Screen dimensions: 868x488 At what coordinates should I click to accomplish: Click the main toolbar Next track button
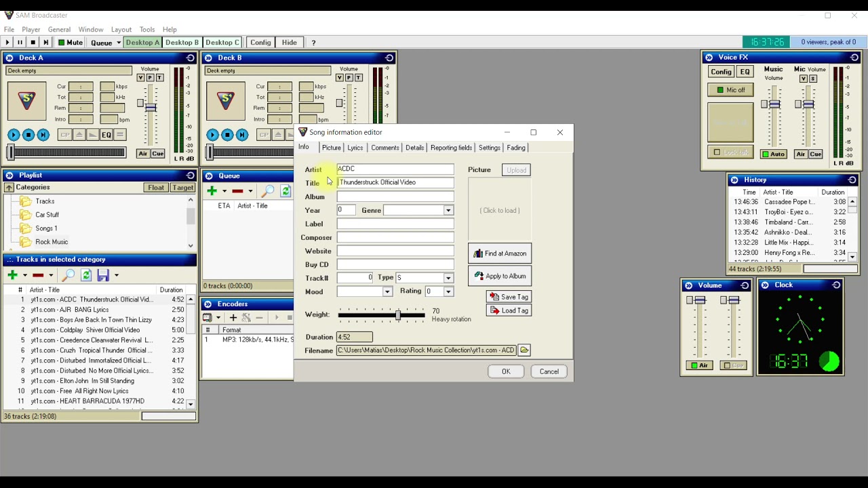click(x=46, y=43)
